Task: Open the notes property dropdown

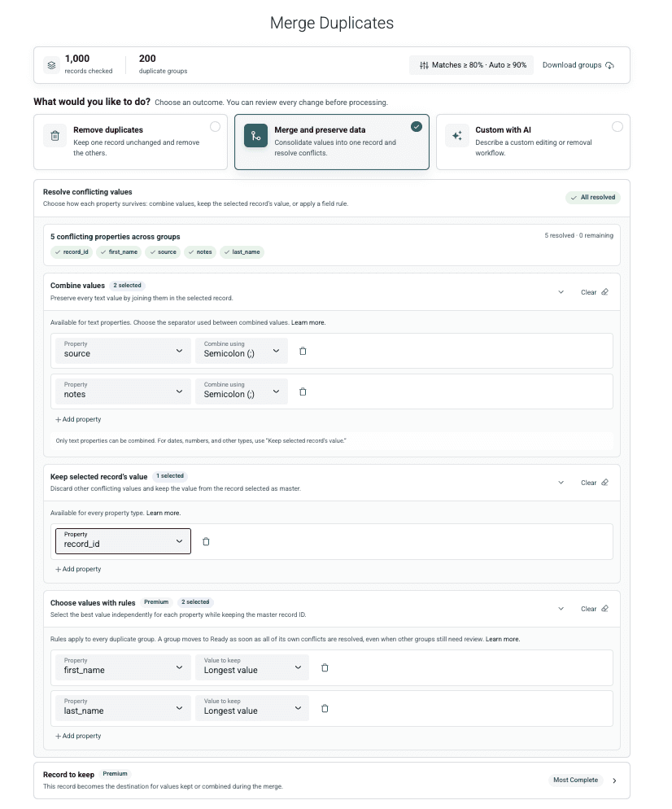Action: 124,391
